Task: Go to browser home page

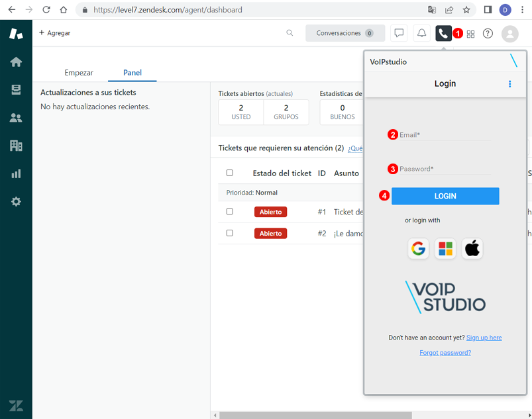Action: (x=64, y=10)
